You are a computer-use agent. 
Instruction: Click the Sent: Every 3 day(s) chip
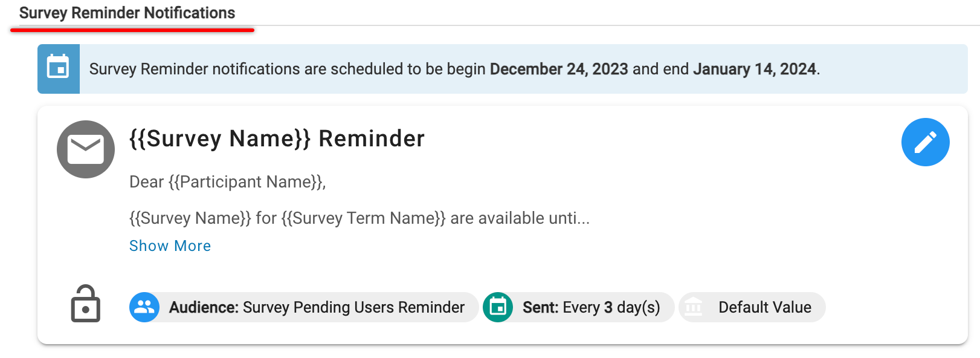(x=591, y=307)
